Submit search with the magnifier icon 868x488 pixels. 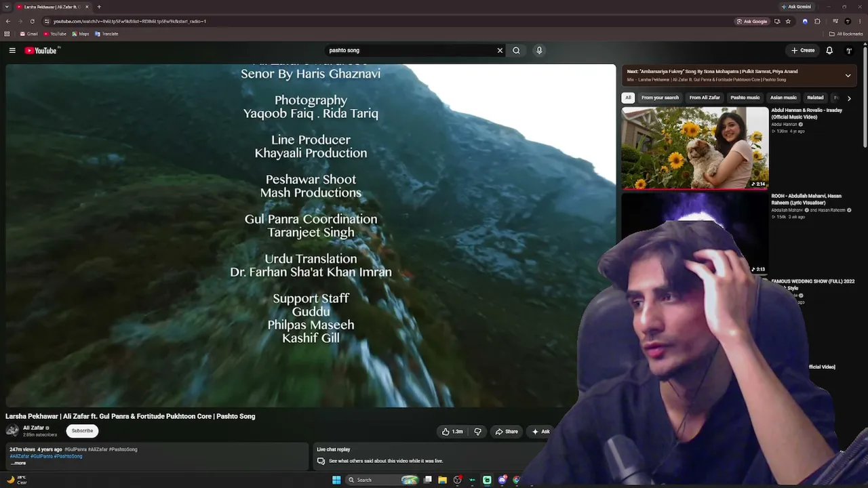(516, 50)
